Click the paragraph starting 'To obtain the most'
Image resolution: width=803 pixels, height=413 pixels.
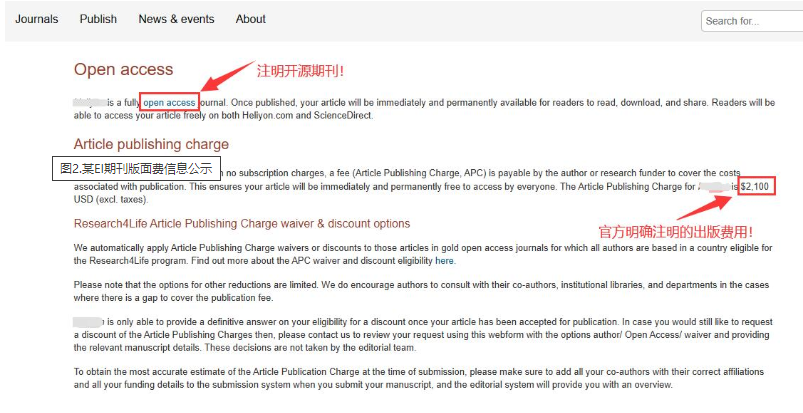click(418, 378)
